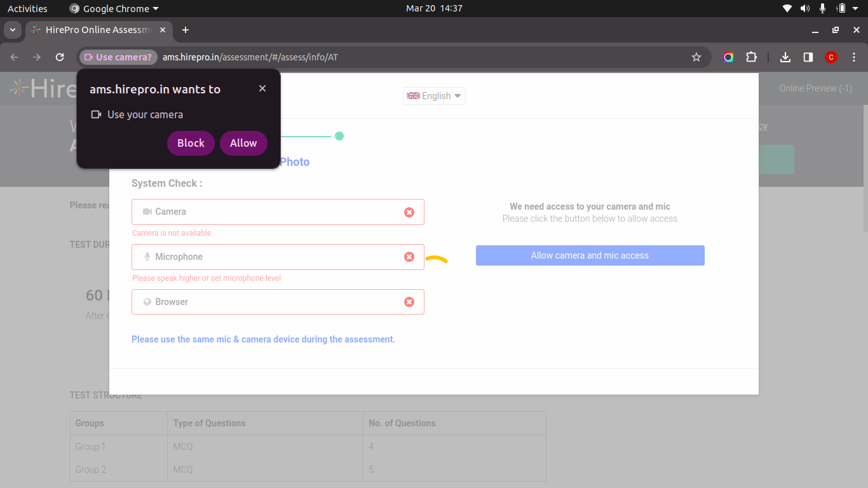Click the video camera icon in Camera row

147,212
